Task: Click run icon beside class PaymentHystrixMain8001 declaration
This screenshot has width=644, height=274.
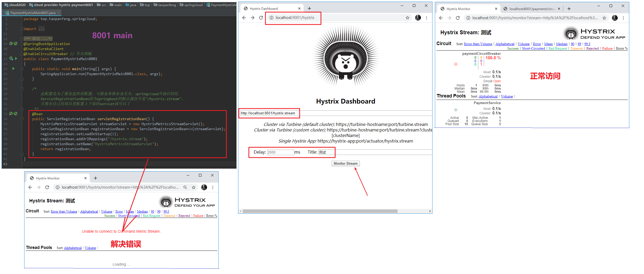Action: pos(16,58)
